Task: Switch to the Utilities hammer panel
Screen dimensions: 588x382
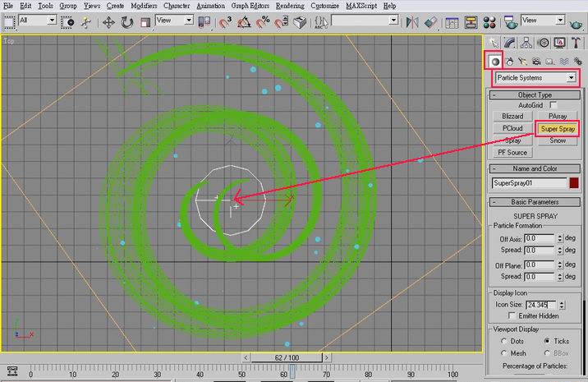Action: pyautogui.click(x=575, y=43)
